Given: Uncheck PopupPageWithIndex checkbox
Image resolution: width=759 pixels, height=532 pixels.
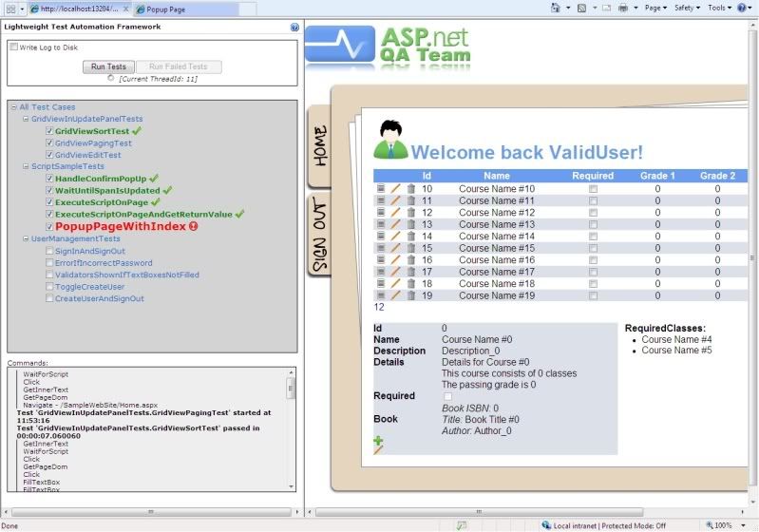Looking at the screenshot, I should 49,226.
